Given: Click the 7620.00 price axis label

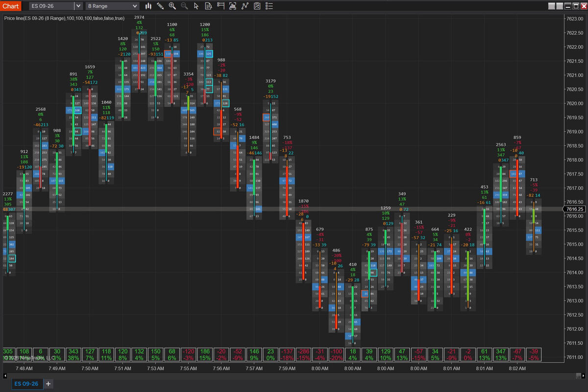Looking at the screenshot, I should (574, 103).
